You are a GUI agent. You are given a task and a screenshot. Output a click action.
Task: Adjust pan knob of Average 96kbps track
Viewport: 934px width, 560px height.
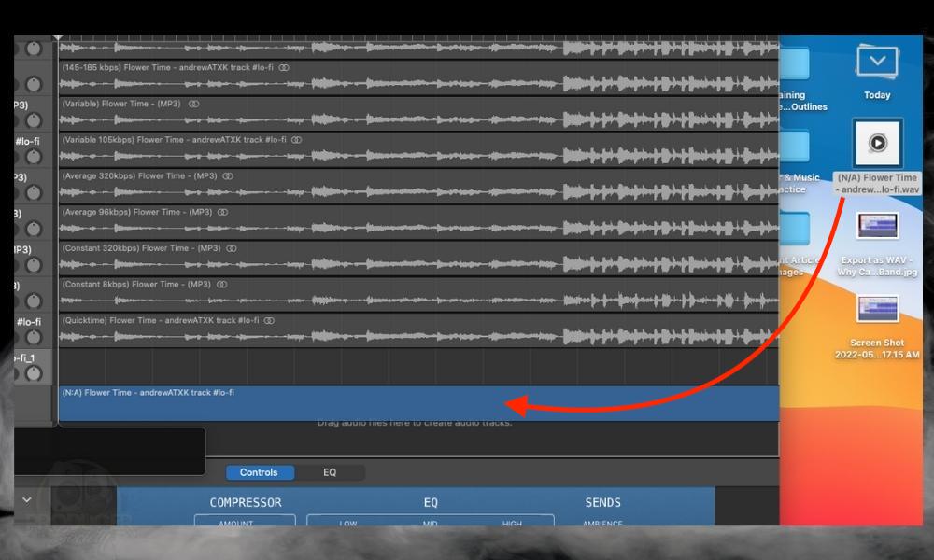pyautogui.click(x=34, y=229)
